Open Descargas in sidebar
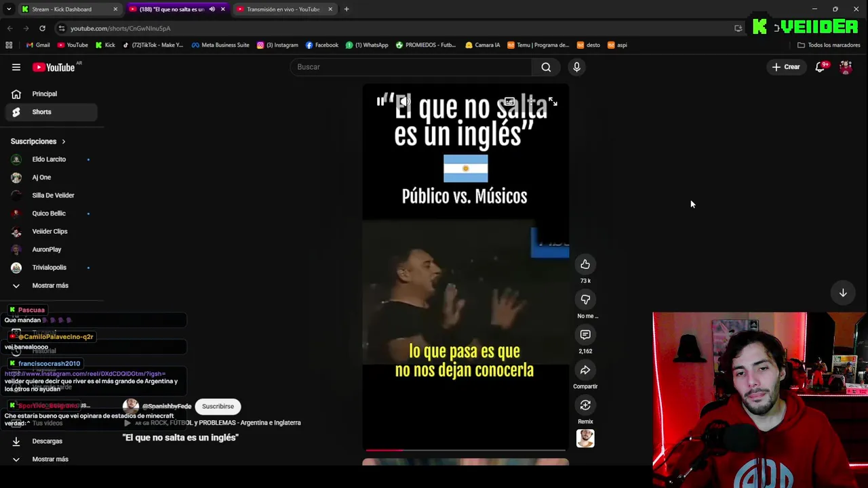 (x=51, y=441)
